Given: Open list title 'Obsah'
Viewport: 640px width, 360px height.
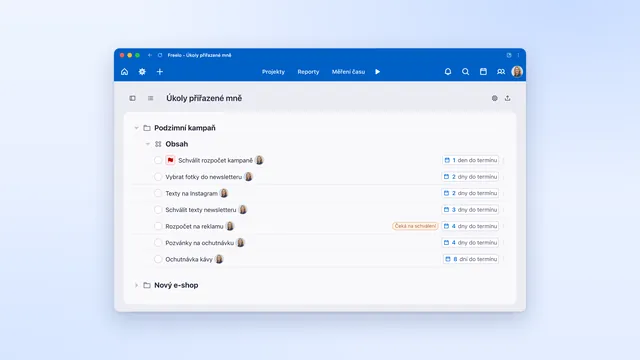Looking at the screenshot, I should [177, 144].
